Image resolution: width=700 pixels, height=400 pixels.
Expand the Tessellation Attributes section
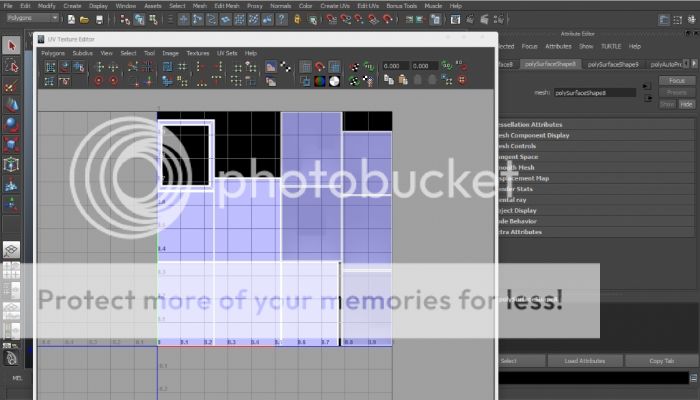pos(596,125)
